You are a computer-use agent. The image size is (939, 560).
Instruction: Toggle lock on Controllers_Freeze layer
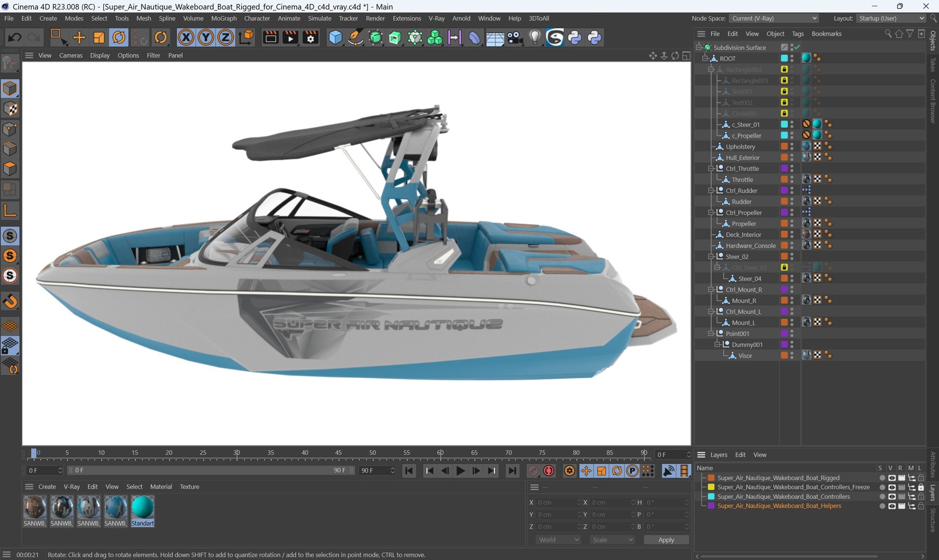pos(921,487)
